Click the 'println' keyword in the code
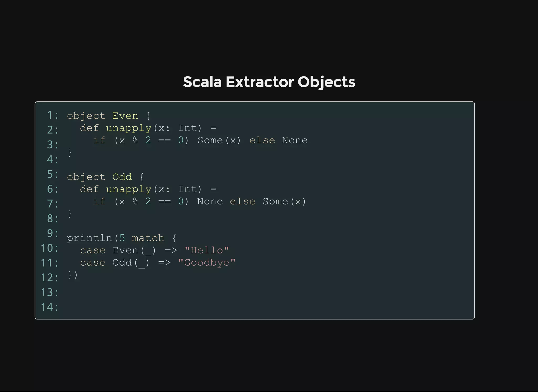538x392 pixels. [89, 238]
